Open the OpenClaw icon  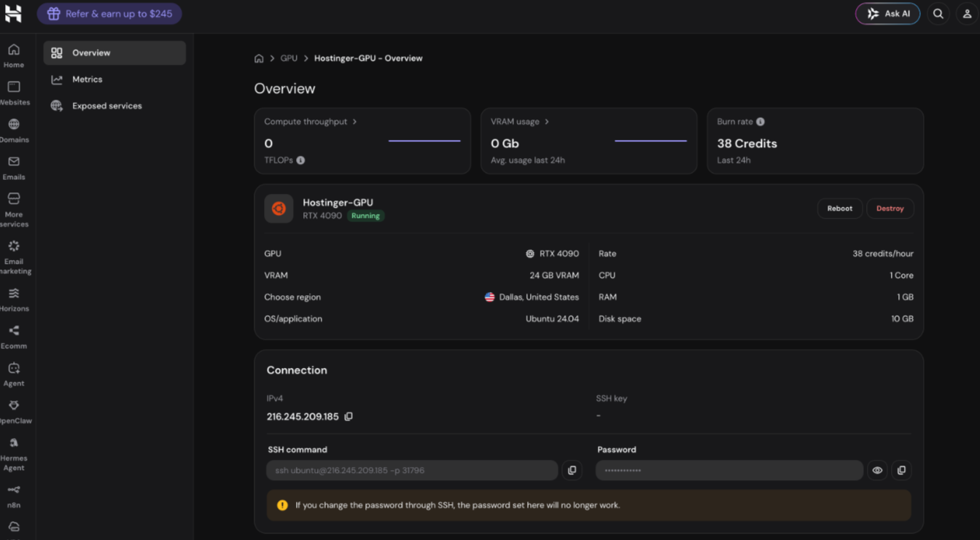pyautogui.click(x=14, y=405)
